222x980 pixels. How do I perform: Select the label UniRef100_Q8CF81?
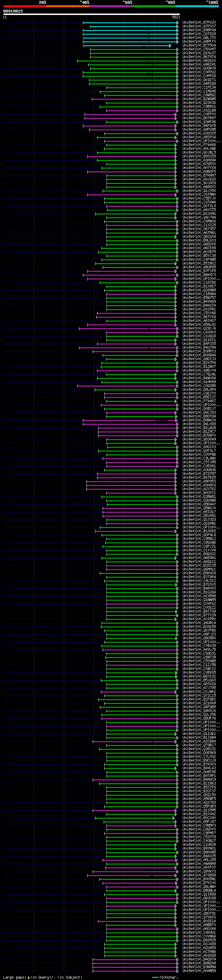(x=199, y=913)
